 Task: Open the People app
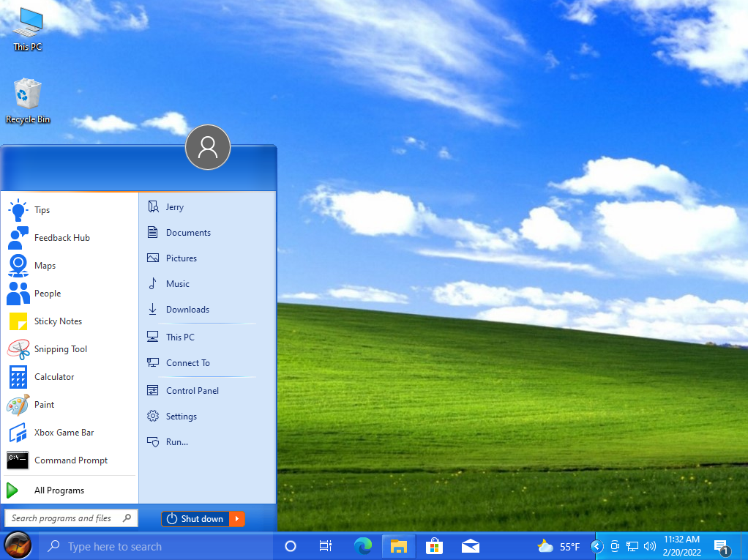click(x=70, y=294)
